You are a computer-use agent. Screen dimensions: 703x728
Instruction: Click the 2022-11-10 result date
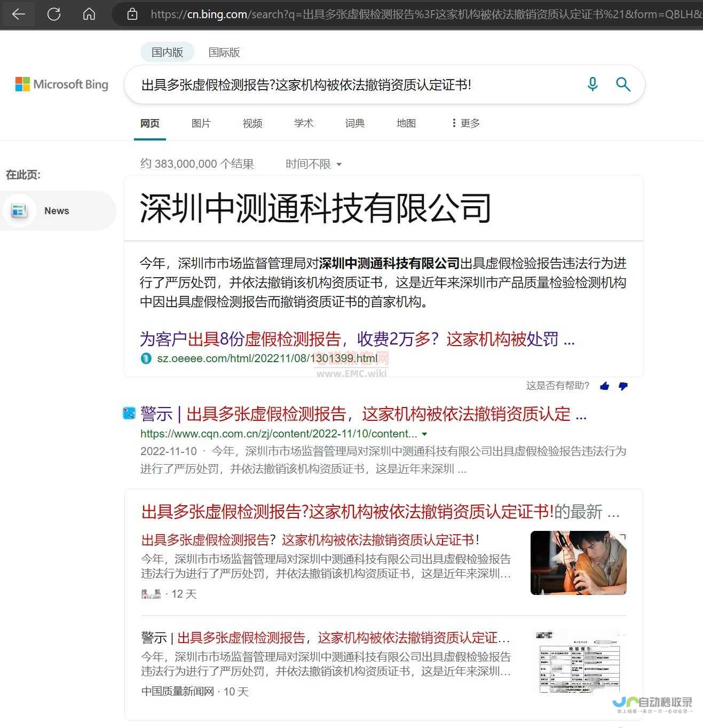[169, 451]
